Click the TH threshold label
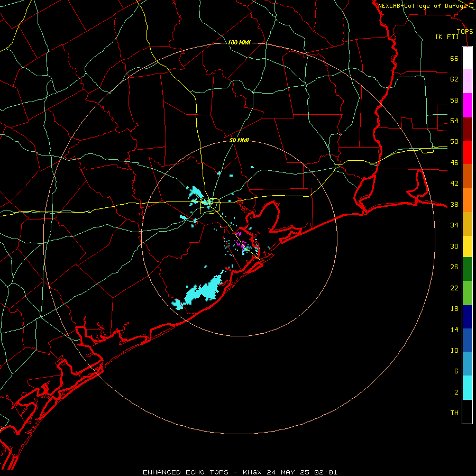Screen dimensions: 476x476 (x=454, y=413)
